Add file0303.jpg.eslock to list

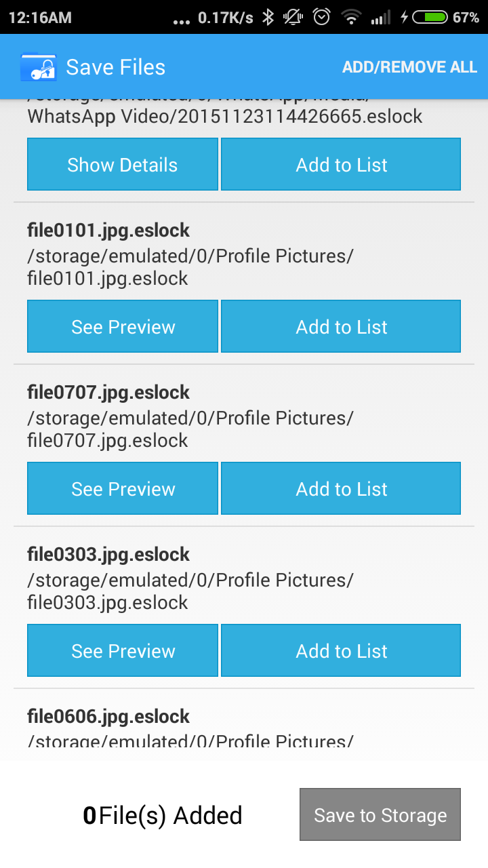341,651
